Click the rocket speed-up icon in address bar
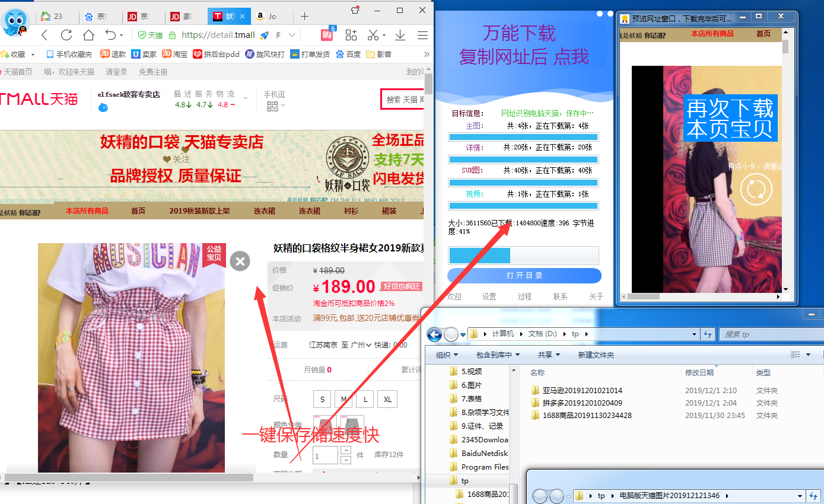This screenshot has width=824, height=504. [265, 35]
